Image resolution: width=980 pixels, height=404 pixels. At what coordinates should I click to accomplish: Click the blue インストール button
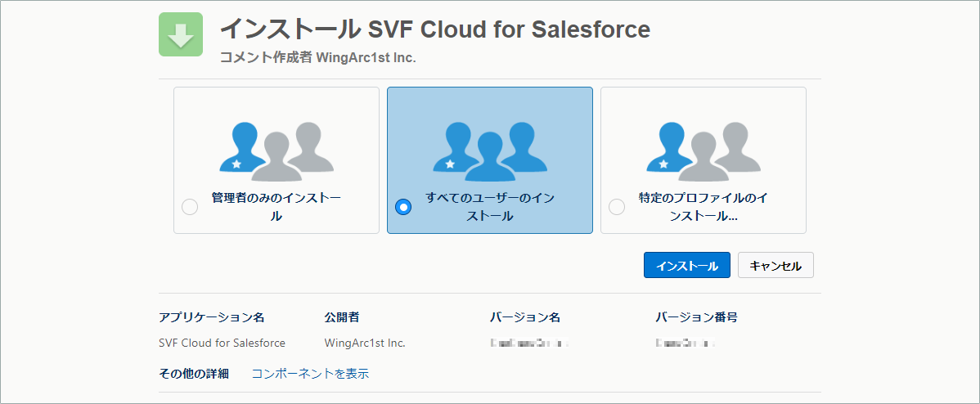point(687,265)
